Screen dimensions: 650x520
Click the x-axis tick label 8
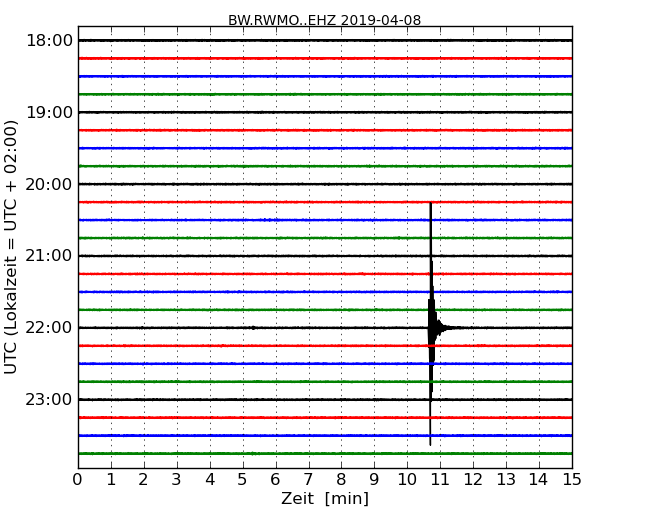(x=341, y=480)
